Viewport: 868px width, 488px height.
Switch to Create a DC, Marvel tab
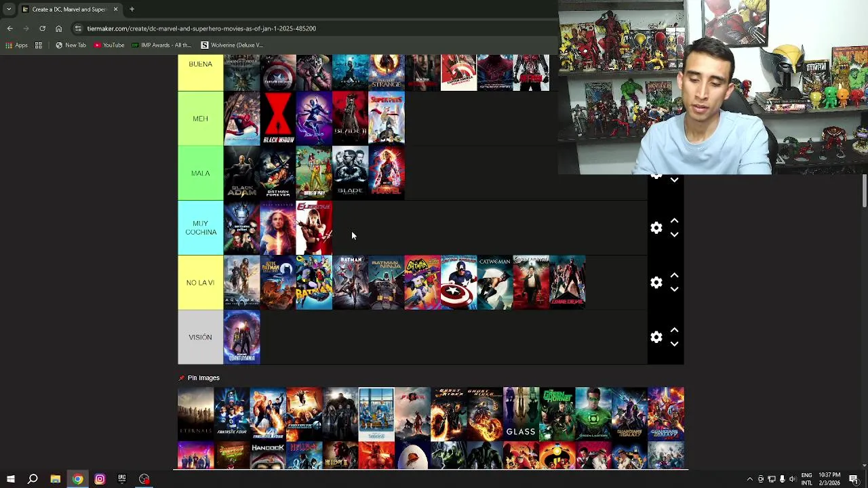[x=69, y=9]
